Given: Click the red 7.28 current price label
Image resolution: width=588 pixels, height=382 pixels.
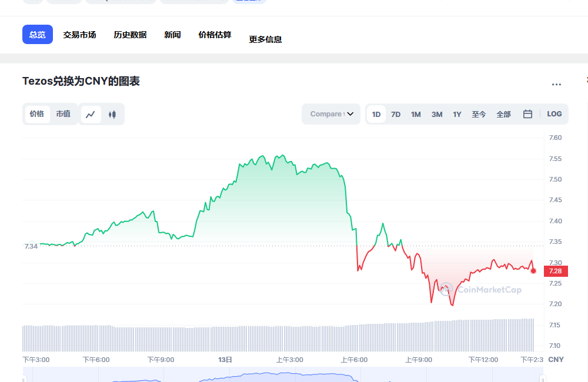Looking at the screenshot, I should click(x=556, y=271).
